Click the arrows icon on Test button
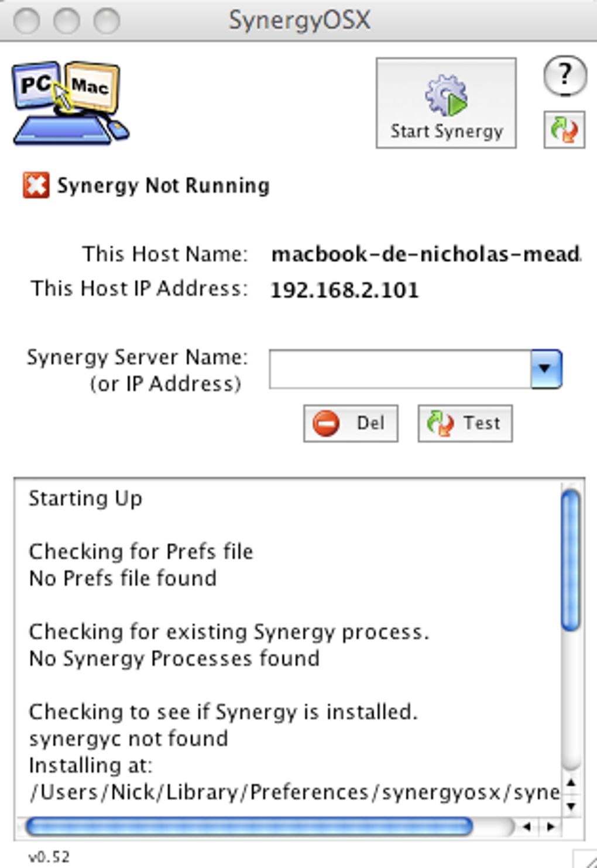This screenshot has height=868, width=597. point(440,423)
